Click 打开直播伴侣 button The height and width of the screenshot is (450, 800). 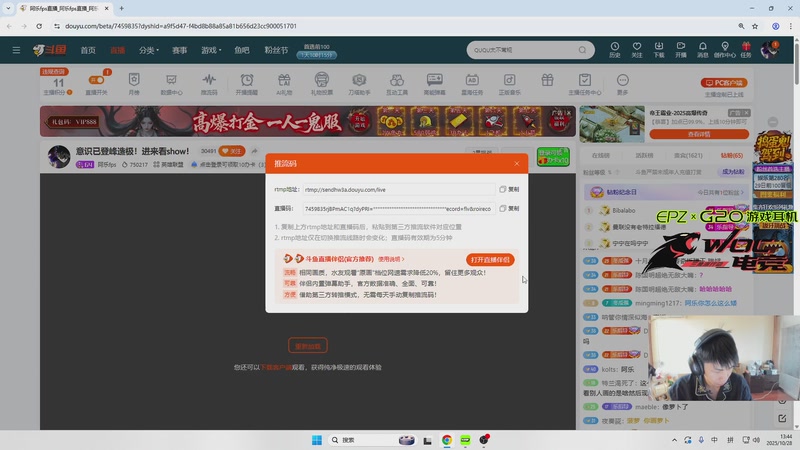coord(490,260)
